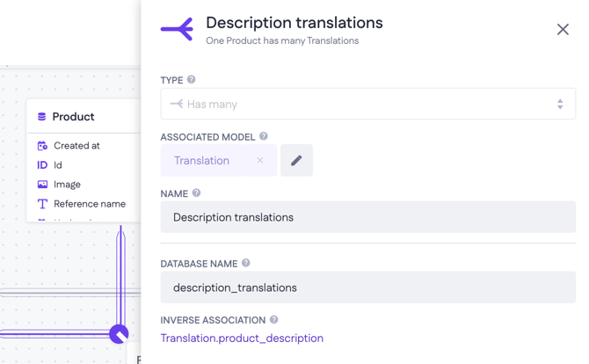The image size is (589, 364).
Task: Select the Image field in Product
Action: [67, 185]
